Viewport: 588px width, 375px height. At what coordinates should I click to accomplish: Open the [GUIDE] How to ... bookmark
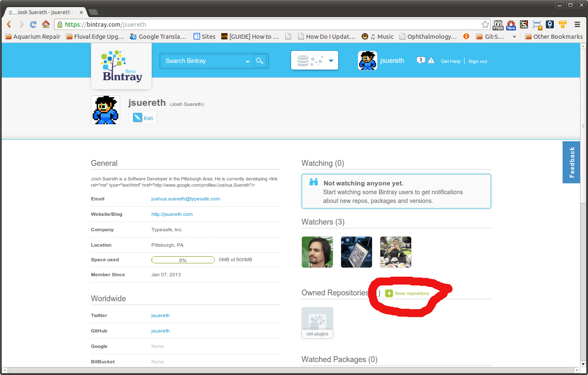[250, 36]
